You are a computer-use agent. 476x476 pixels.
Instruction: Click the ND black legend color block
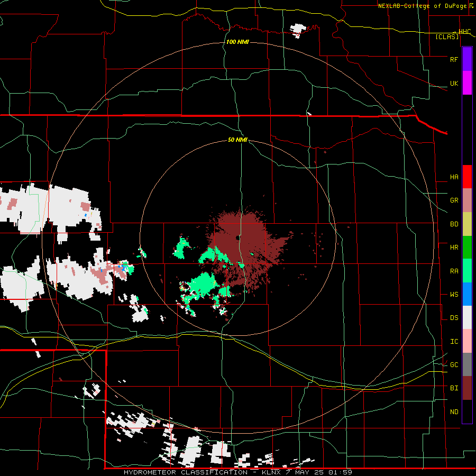[467, 411]
